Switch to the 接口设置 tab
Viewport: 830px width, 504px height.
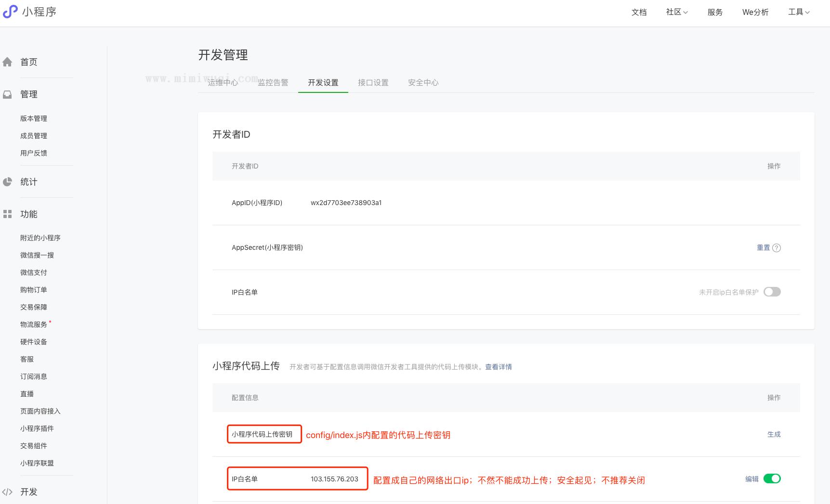(x=373, y=82)
